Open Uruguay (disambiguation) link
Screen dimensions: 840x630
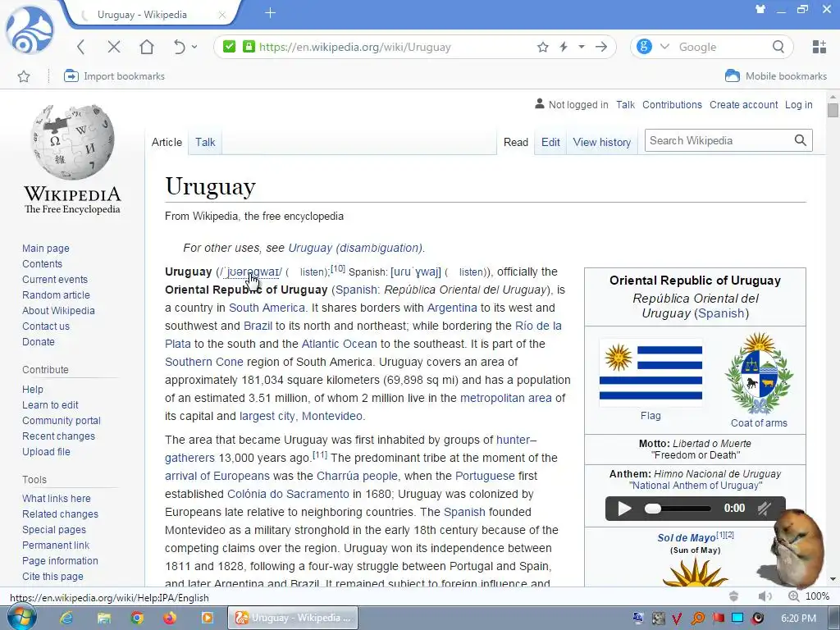coord(355,248)
